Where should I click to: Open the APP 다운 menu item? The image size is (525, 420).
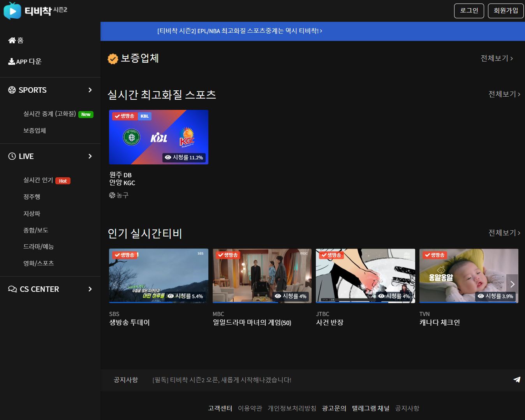(25, 62)
